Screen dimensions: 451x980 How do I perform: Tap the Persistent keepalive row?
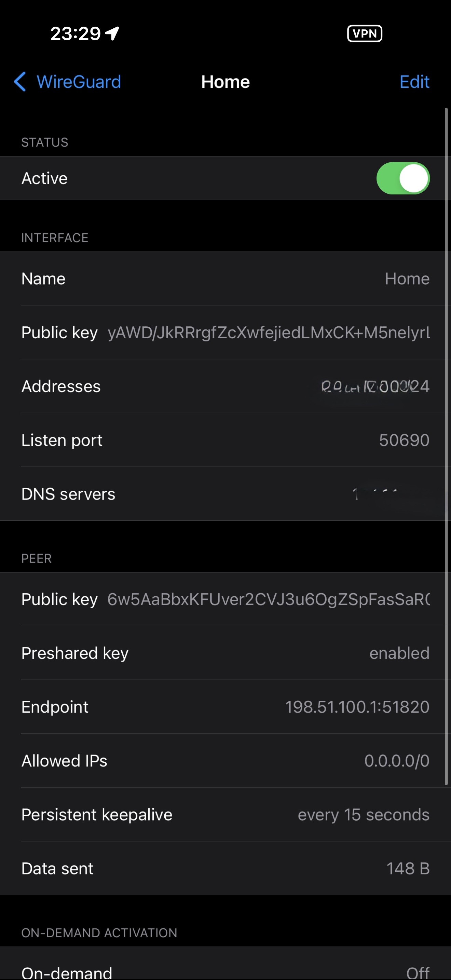[225, 815]
